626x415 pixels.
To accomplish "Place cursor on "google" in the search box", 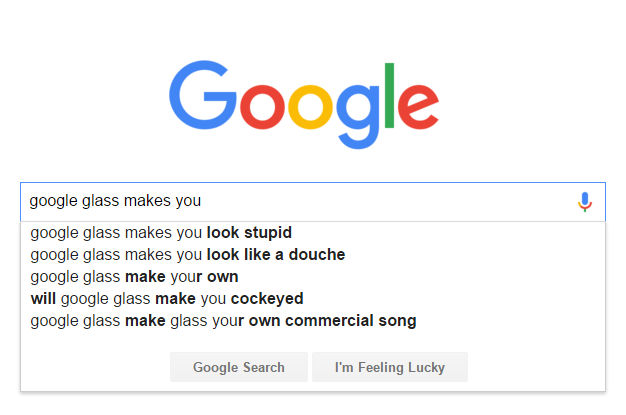I will (54, 202).
